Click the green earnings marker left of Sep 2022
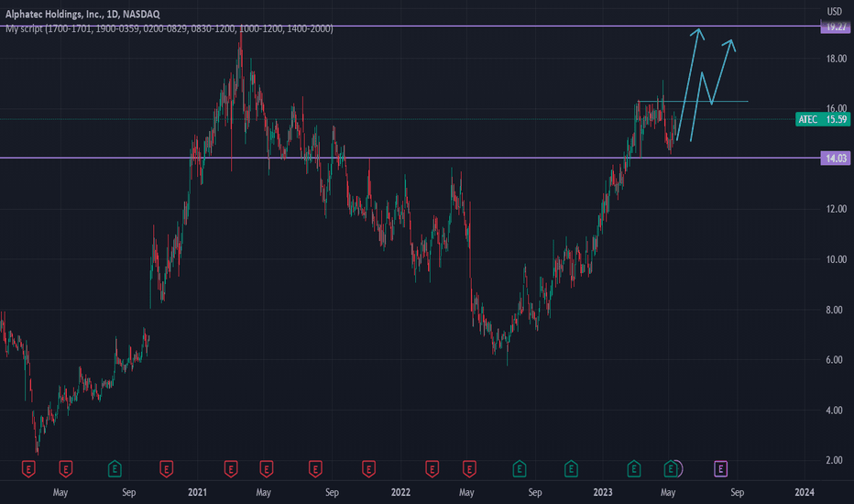Image resolution: width=854 pixels, height=504 pixels. pyautogui.click(x=519, y=468)
